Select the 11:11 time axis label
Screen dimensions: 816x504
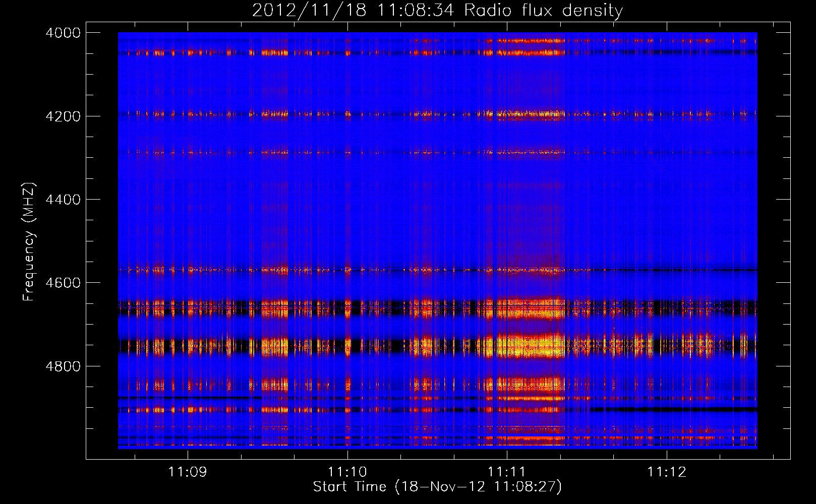pos(507,472)
